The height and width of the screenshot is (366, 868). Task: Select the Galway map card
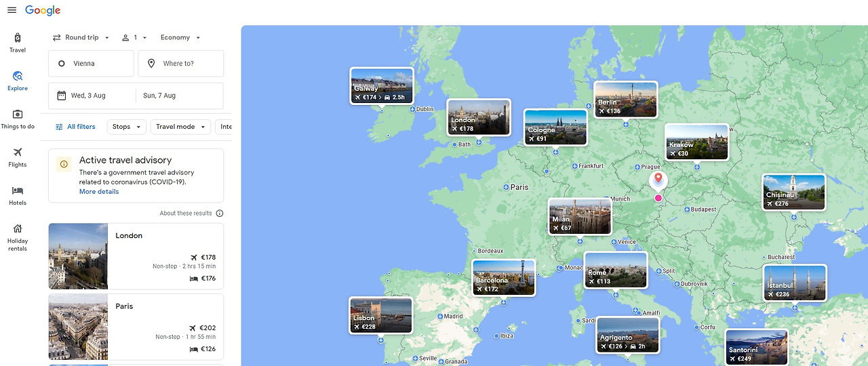point(382,85)
